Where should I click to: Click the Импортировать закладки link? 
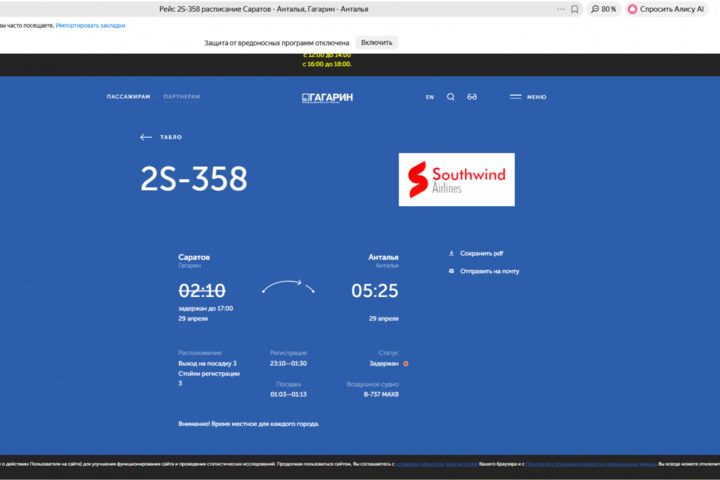[91, 25]
